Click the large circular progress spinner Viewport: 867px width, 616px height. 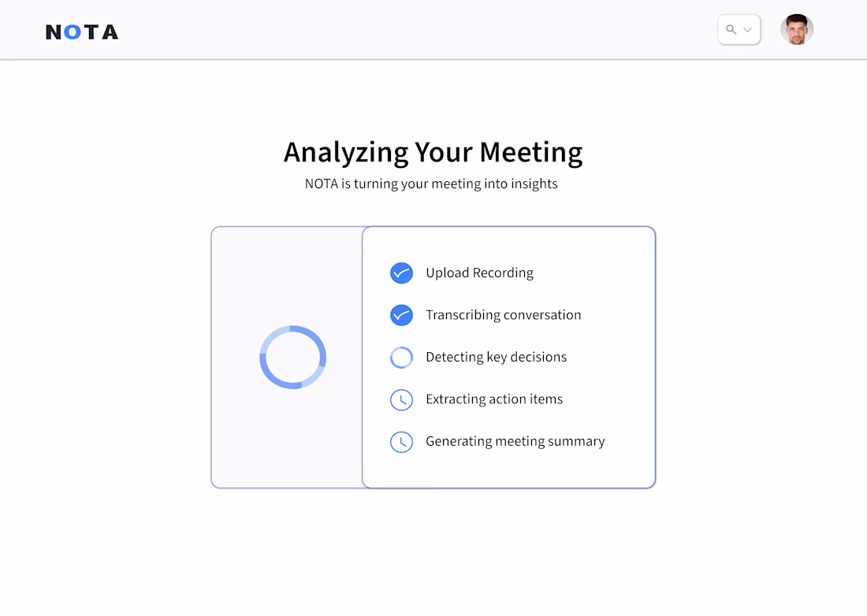pos(292,358)
